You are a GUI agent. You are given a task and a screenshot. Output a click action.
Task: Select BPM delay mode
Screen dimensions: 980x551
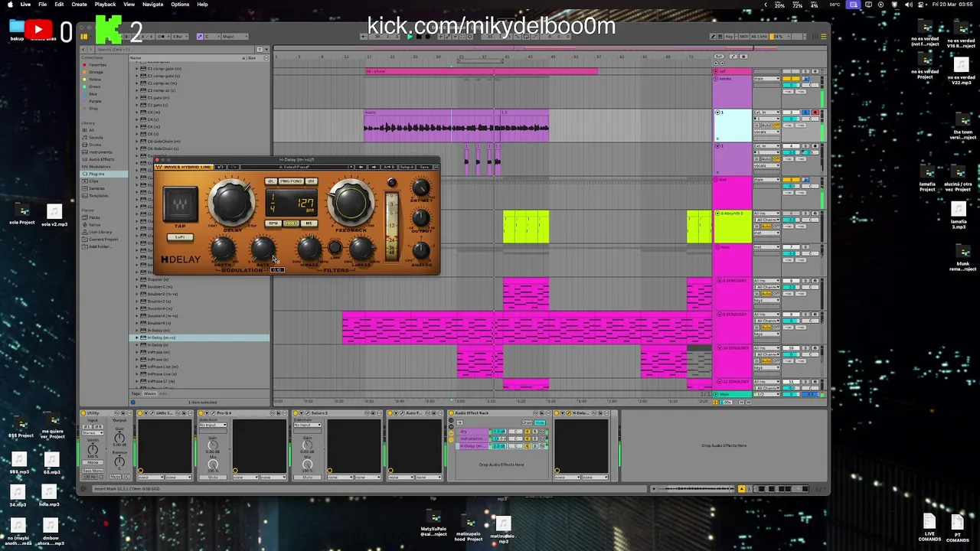point(273,223)
